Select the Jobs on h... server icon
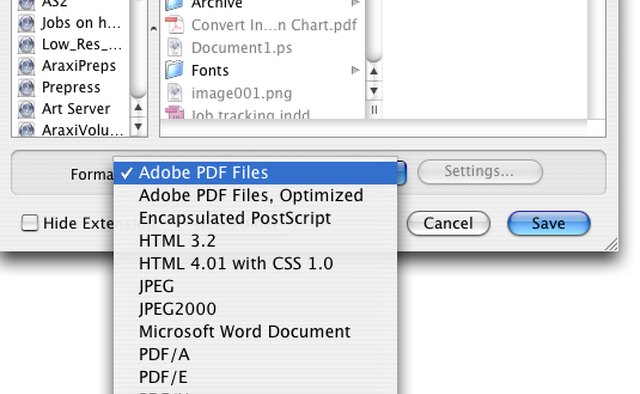The width and height of the screenshot is (640, 394). tap(27, 23)
